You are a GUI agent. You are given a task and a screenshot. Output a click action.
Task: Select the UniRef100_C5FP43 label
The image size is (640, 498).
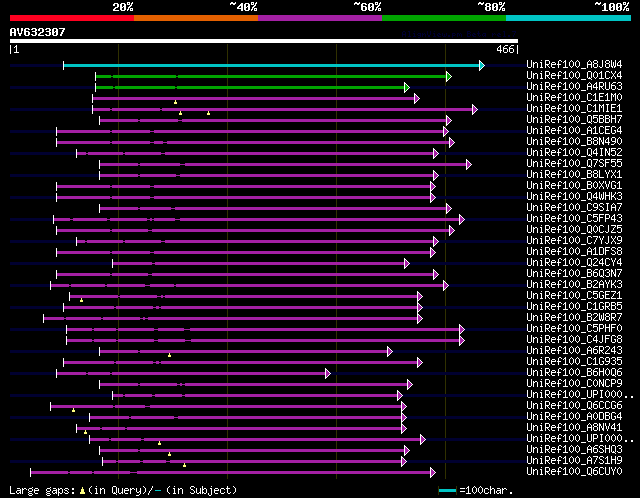pos(574,219)
